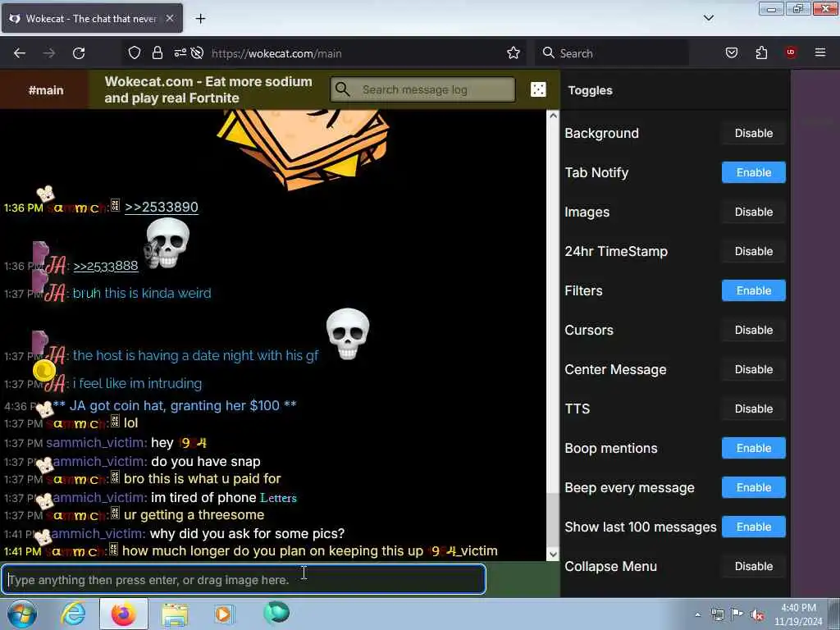The width and height of the screenshot is (840, 630).
Task: Disable Collapse Menu toggle
Action: [x=753, y=566]
